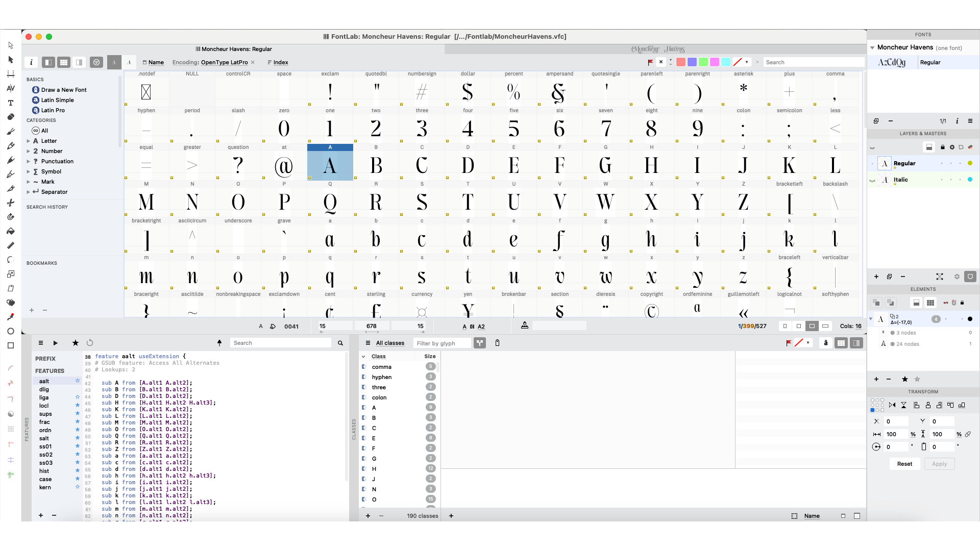Open the All classes filter menu
This screenshot has height=551, width=980.
click(x=390, y=343)
